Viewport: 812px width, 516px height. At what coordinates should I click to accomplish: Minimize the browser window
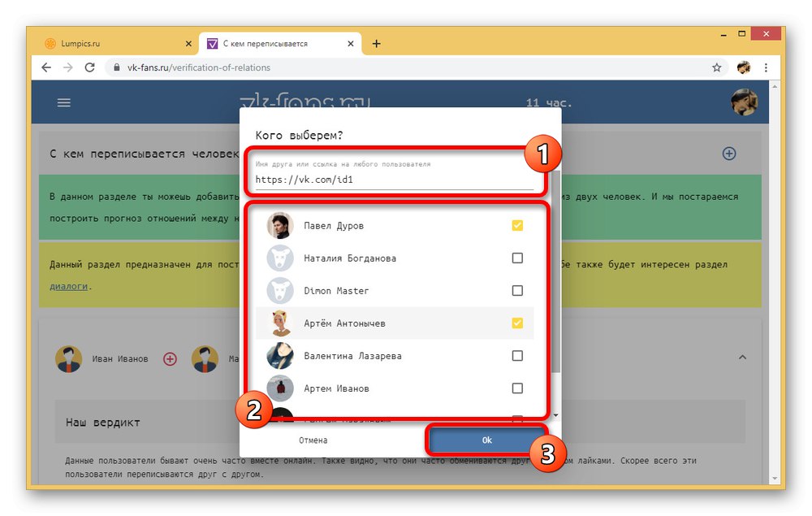723,34
